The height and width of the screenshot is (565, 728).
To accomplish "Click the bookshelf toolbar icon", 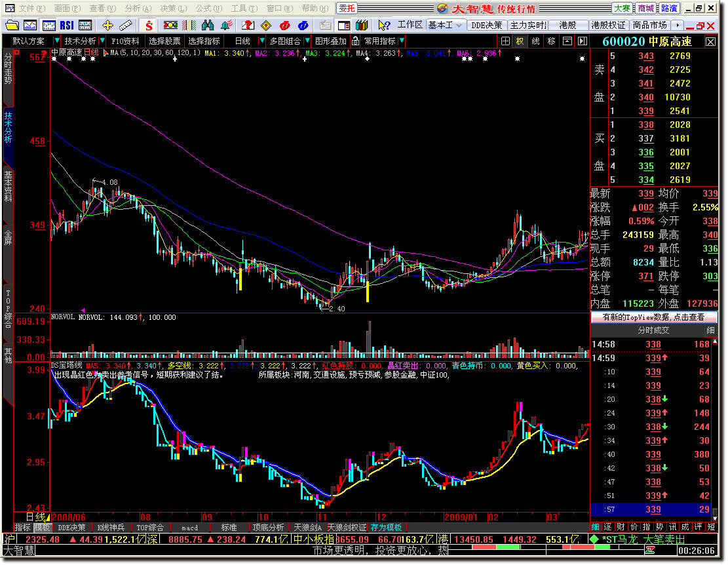I will [362, 25].
